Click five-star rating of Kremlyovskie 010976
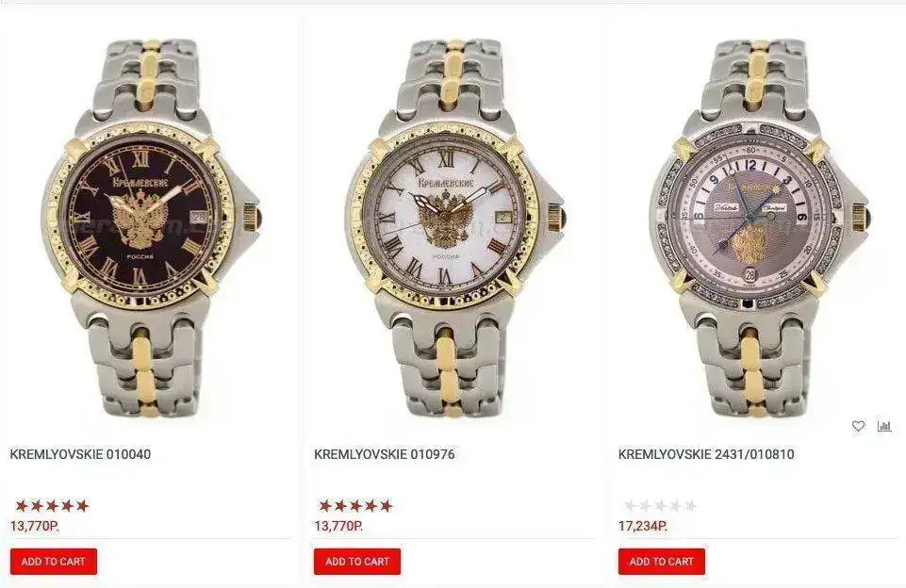Image resolution: width=906 pixels, height=588 pixels. [356, 506]
